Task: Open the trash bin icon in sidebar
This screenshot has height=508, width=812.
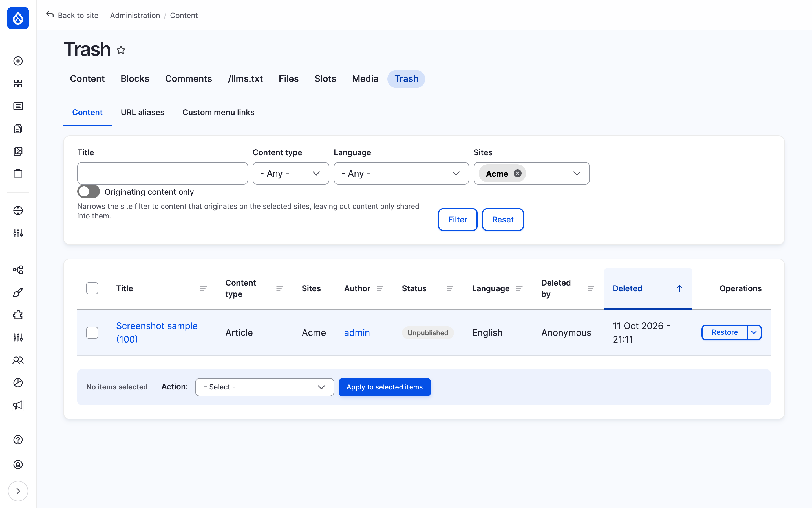Action: coord(18,174)
